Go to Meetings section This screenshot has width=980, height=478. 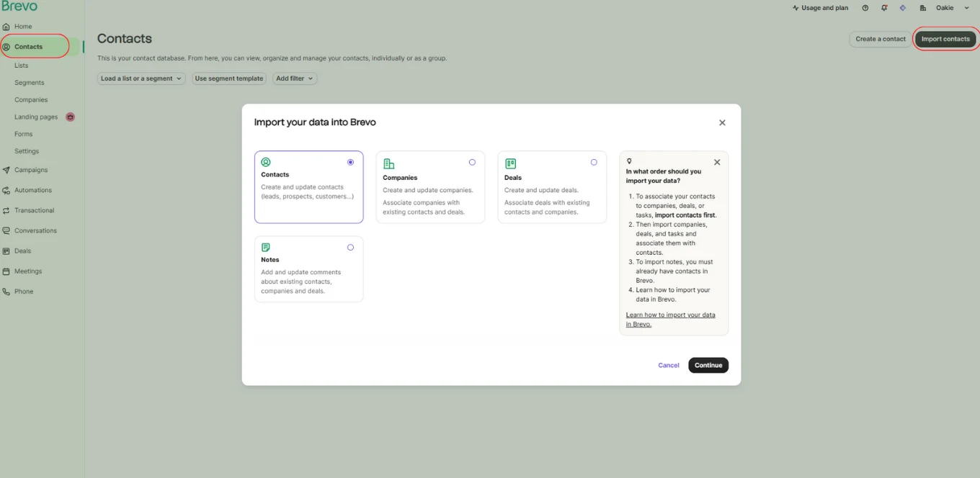(28, 271)
